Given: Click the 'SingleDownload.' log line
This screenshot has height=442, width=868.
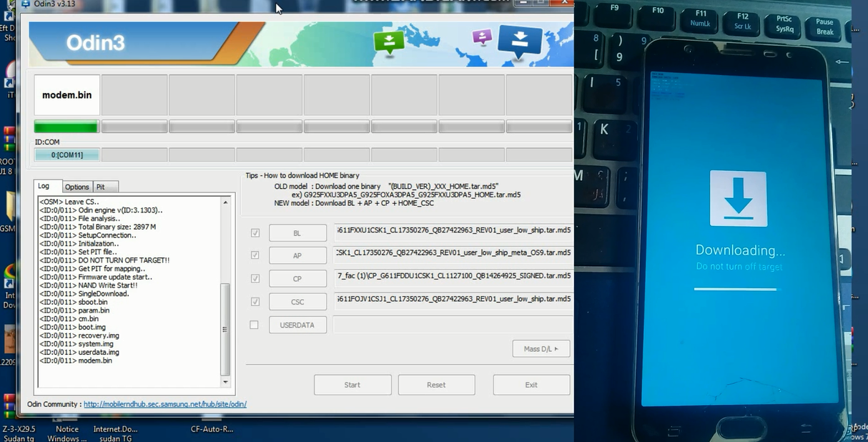Looking at the screenshot, I should 84,293.
